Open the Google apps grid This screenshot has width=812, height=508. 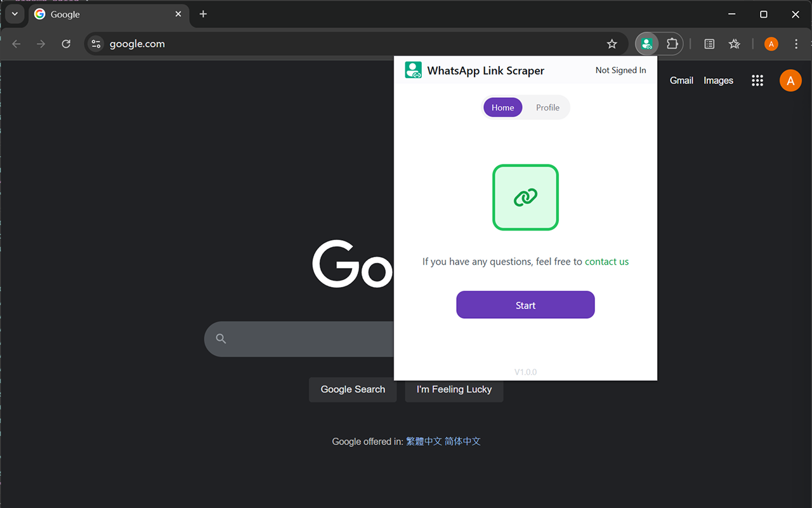click(x=757, y=80)
